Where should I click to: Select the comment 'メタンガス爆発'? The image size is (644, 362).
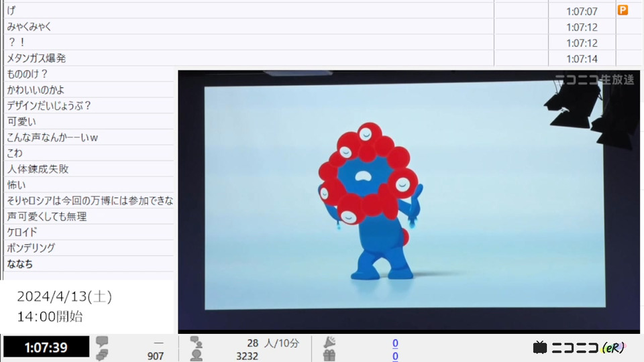click(36, 58)
